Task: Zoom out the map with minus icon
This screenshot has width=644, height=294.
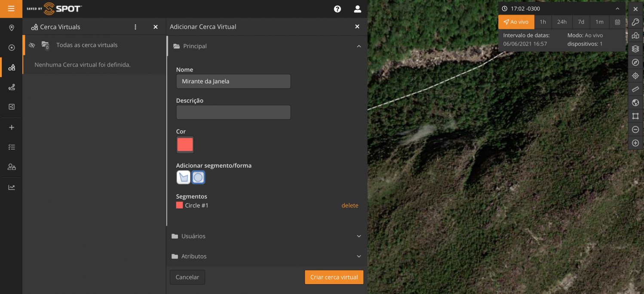Action: click(x=635, y=129)
